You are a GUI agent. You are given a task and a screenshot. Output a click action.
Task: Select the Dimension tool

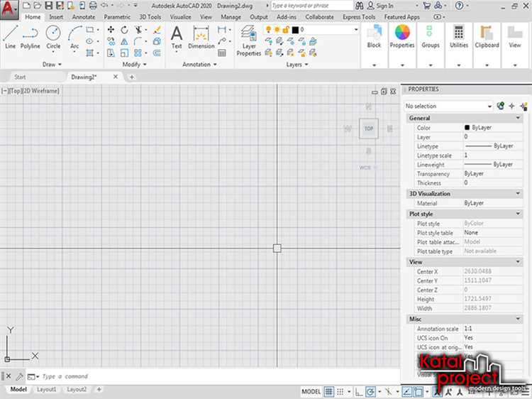pos(201,36)
